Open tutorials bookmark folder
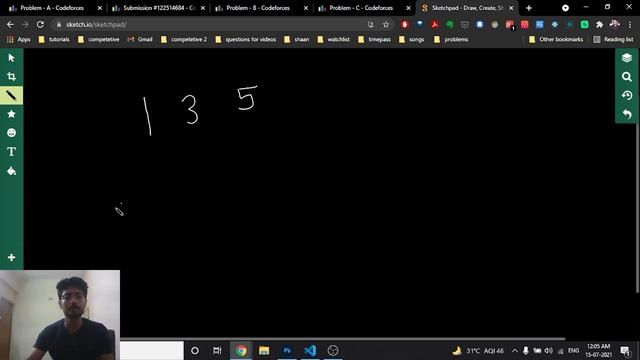 point(54,39)
